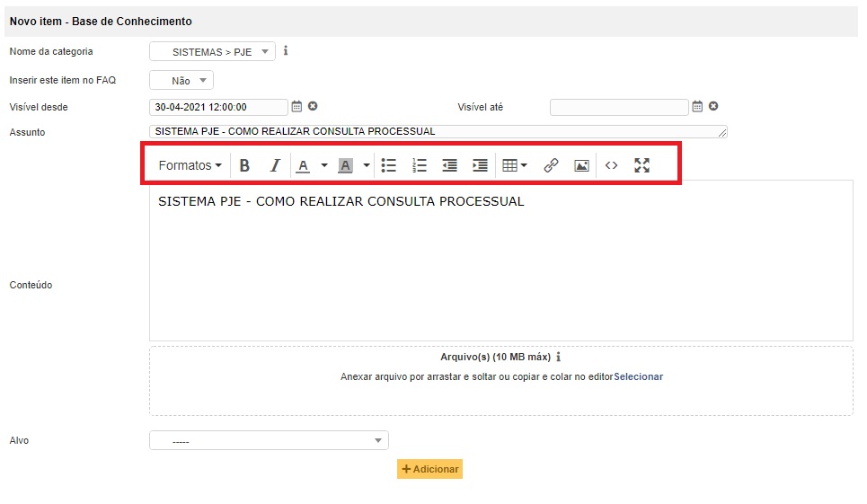
Task: Toggle bold formatting in editor toolbar
Action: (244, 165)
